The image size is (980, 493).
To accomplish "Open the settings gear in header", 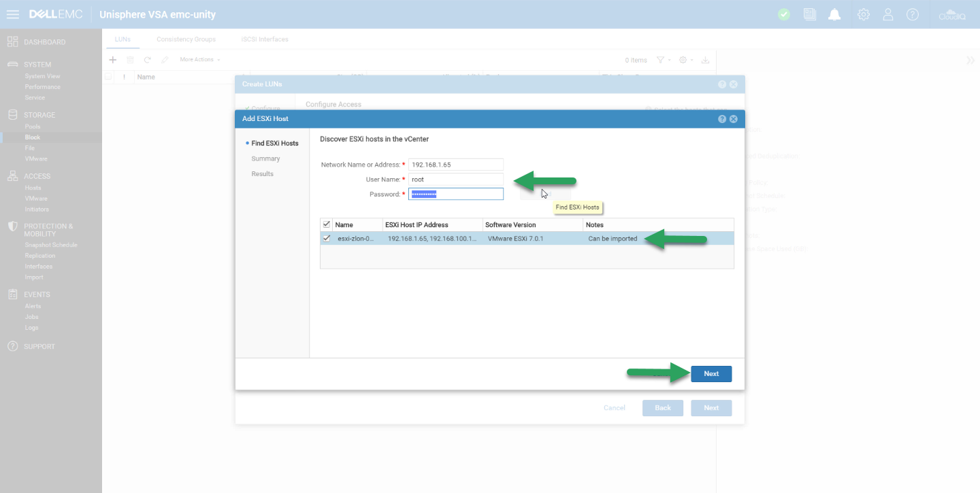I will [x=864, y=14].
